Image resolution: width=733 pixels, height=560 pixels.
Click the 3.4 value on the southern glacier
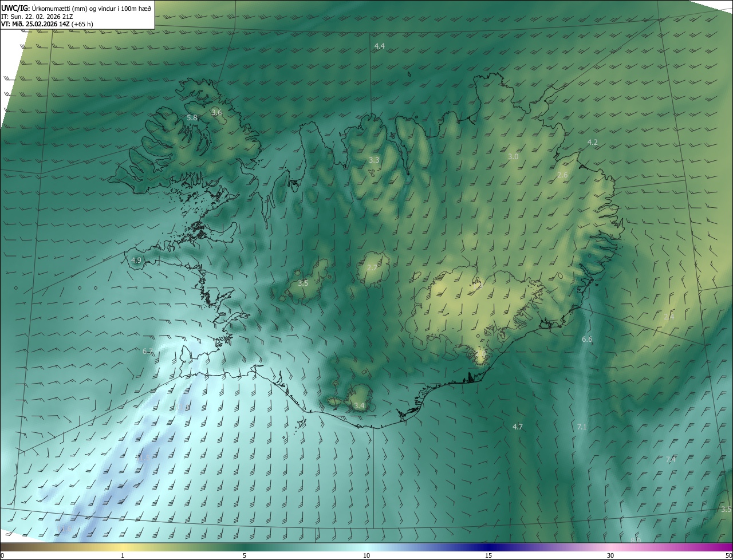[x=359, y=406]
